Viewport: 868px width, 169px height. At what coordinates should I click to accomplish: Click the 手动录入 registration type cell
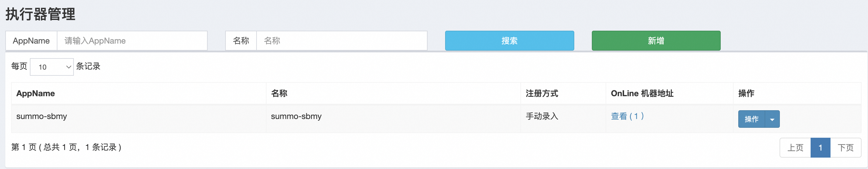click(x=542, y=116)
